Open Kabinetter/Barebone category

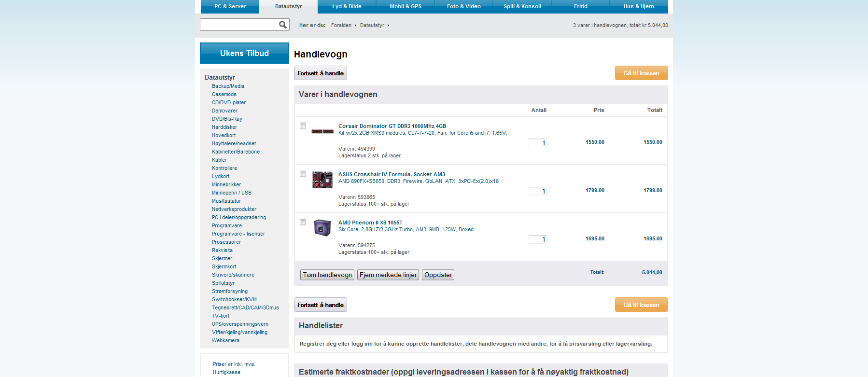(236, 152)
